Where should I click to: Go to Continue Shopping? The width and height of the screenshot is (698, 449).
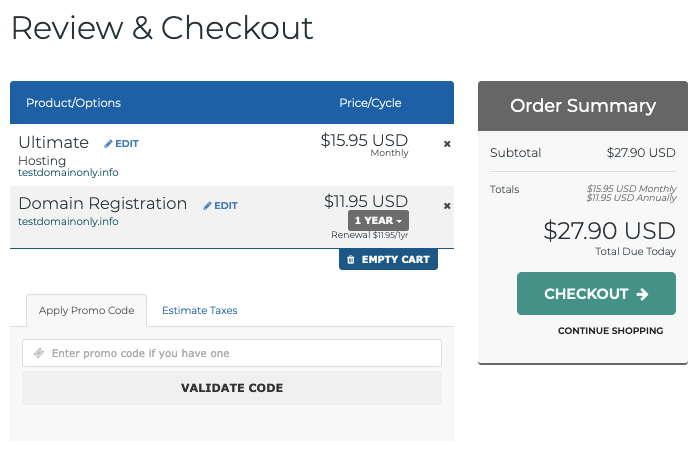[x=610, y=331]
